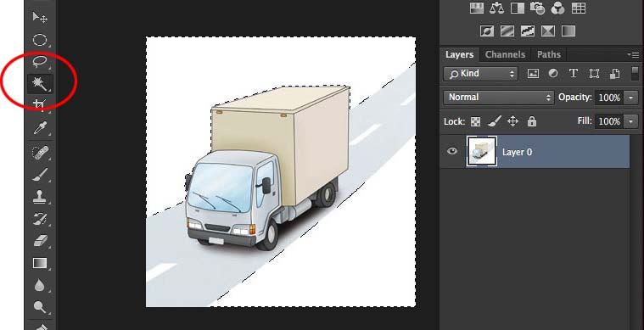Toggle shape layer filter
The height and width of the screenshot is (330, 644).
click(x=594, y=74)
